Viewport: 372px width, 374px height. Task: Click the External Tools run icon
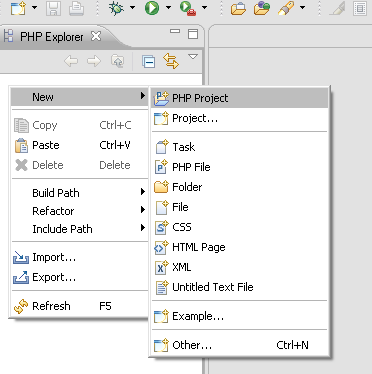click(x=188, y=8)
